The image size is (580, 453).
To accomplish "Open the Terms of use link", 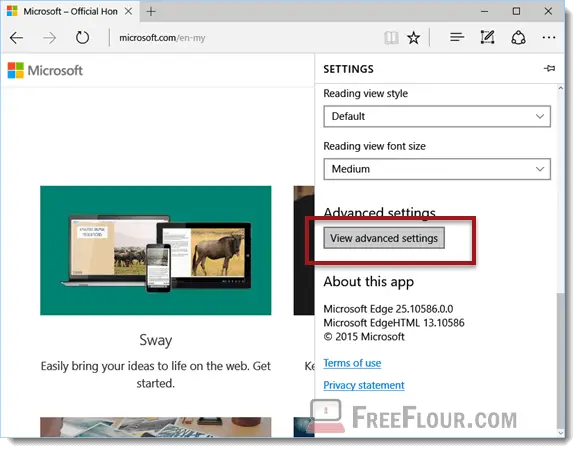I will pyautogui.click(x=352, y=363).
